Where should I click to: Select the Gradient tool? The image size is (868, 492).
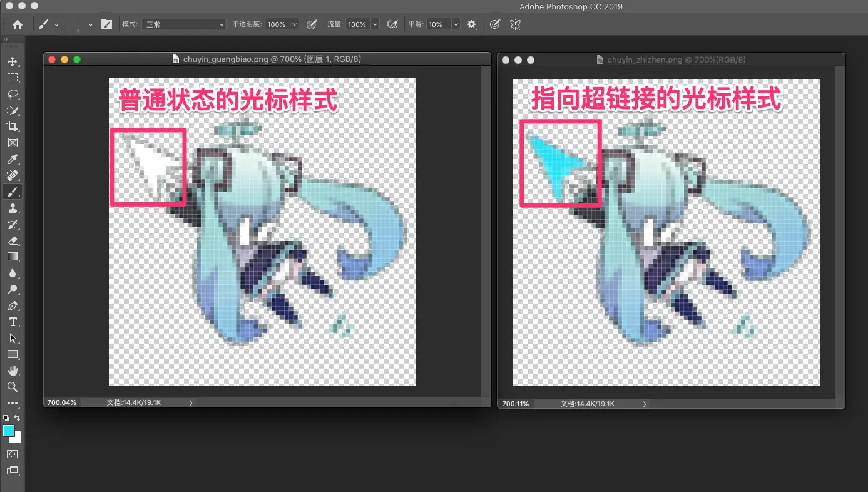12,257
